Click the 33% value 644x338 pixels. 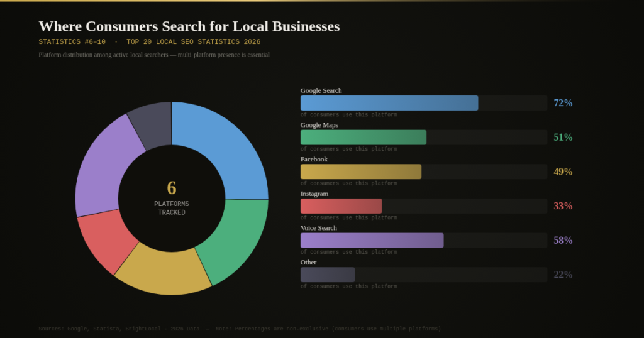point(563,206)
